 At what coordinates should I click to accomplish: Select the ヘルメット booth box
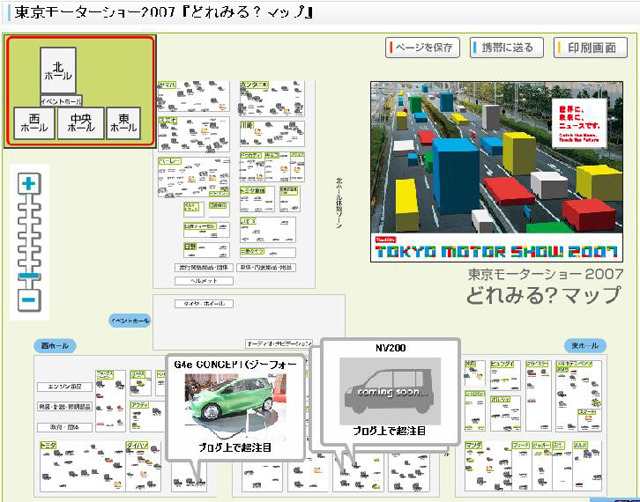tap(204, 281)
